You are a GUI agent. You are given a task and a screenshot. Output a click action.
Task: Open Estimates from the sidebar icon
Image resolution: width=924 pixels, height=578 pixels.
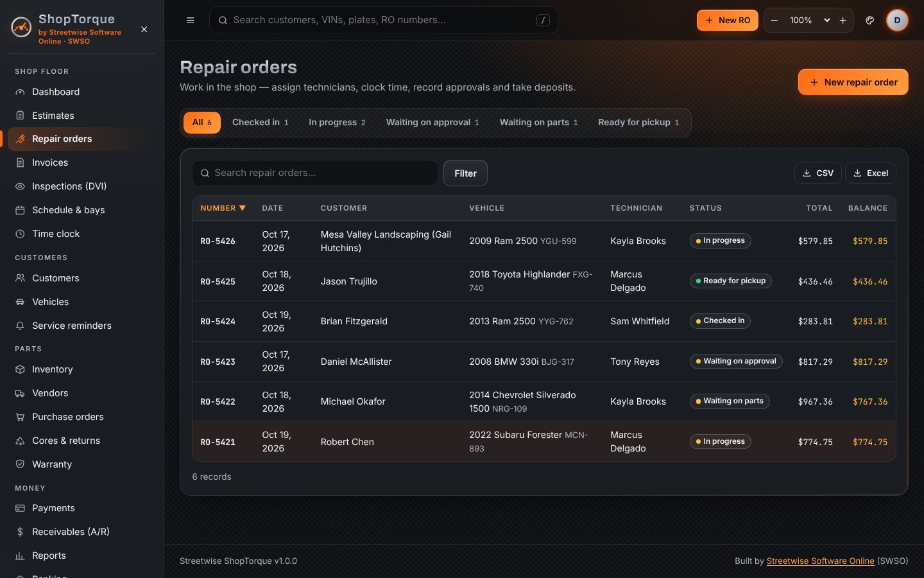click(20, 116)
